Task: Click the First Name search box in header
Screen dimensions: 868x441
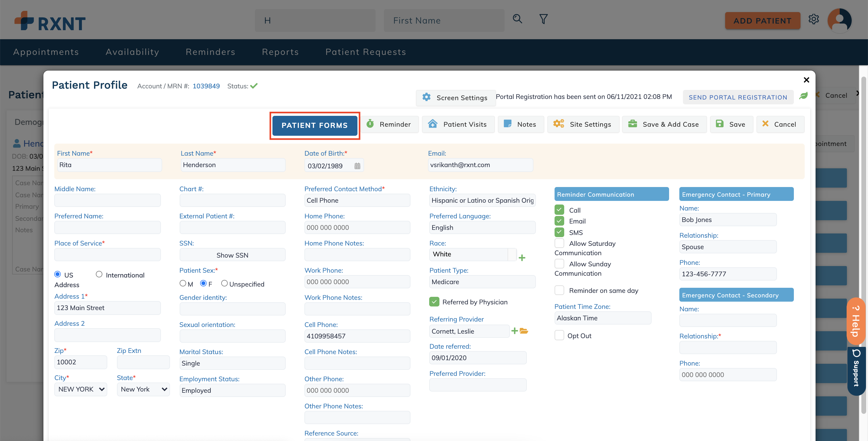Action: 444,21
